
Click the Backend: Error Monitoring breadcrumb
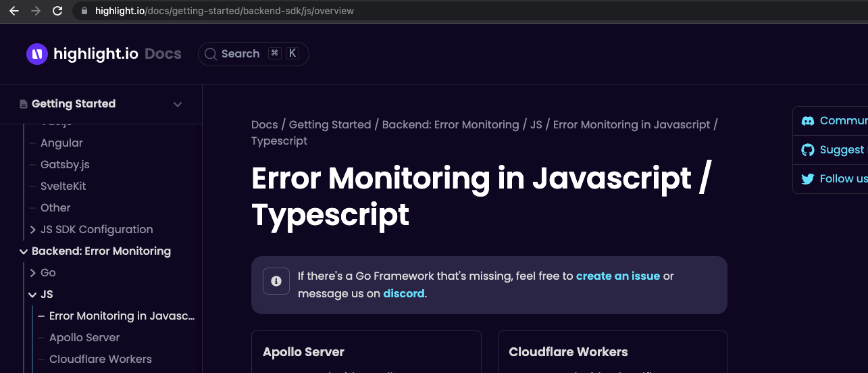pyautogui.click(x=451, y=125)
